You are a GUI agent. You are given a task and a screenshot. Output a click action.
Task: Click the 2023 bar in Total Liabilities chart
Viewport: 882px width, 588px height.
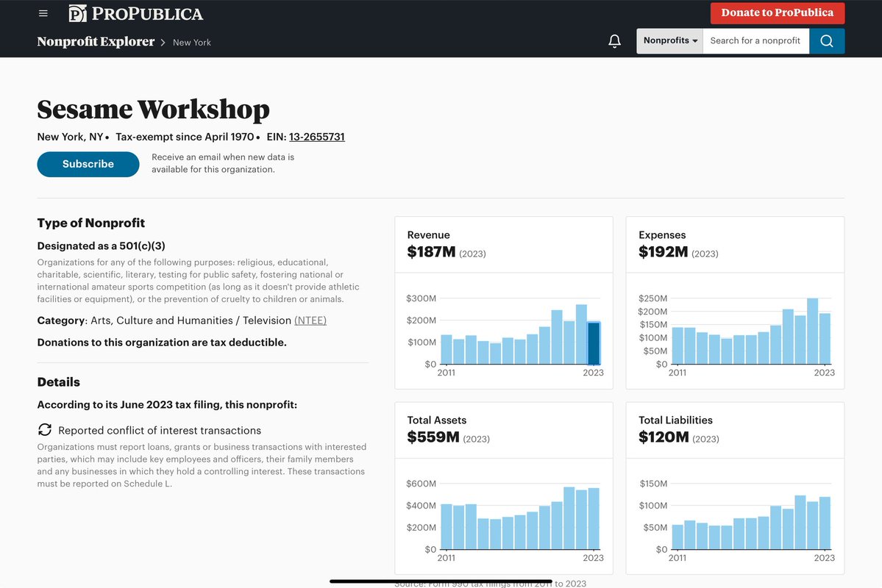coord(825,523)
